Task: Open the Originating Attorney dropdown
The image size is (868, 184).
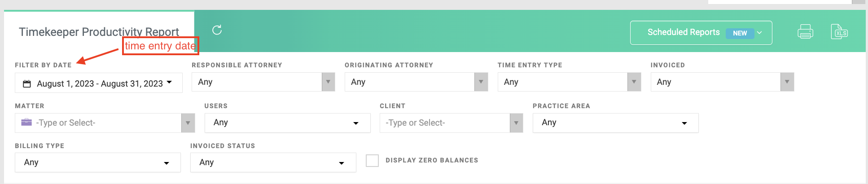Action: coord(416,82)
